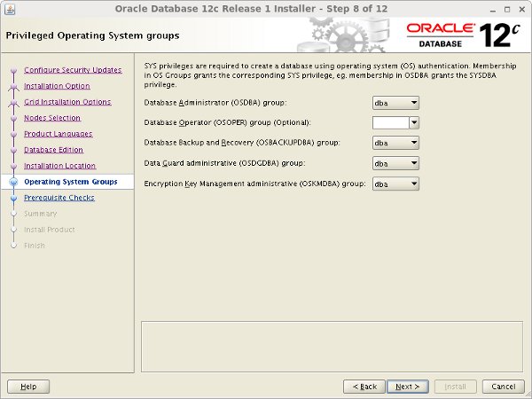The image size is (532, 399).
Task: Click the Java installer icon in title bar
Action: (10, 9)
